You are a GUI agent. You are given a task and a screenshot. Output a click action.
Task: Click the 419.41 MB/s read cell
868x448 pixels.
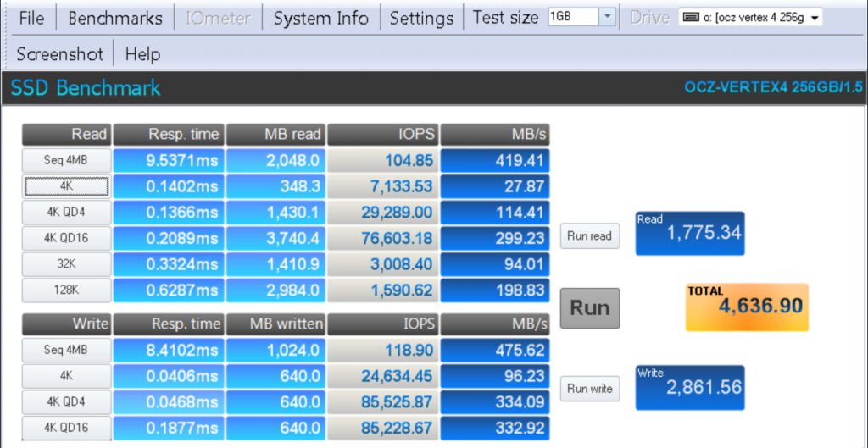pos(495,161)
